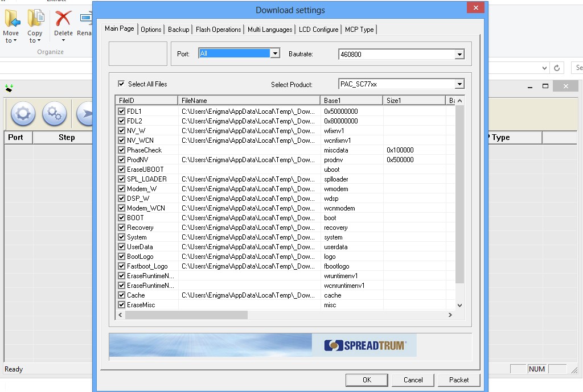Click the Packet button
The width and height of the screenshot is (583, 392).
click(x=459, y=380)
